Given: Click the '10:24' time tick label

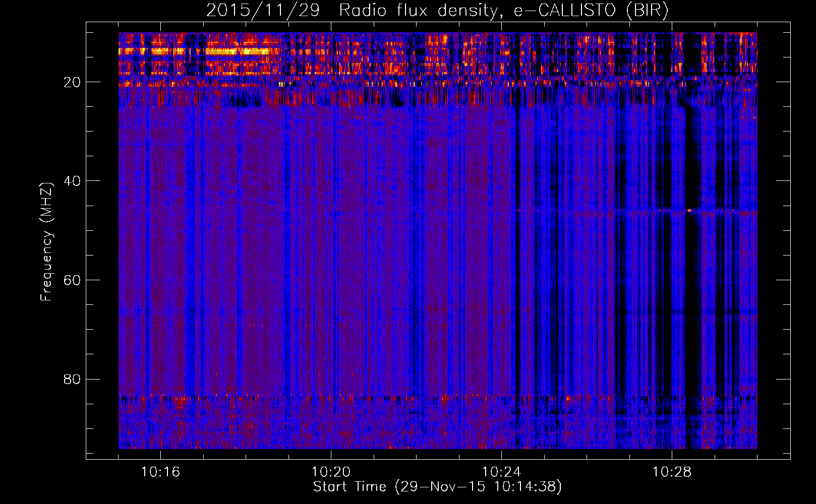Looking at the screenshot, I should pyautogui.click(x=501, y=472).
